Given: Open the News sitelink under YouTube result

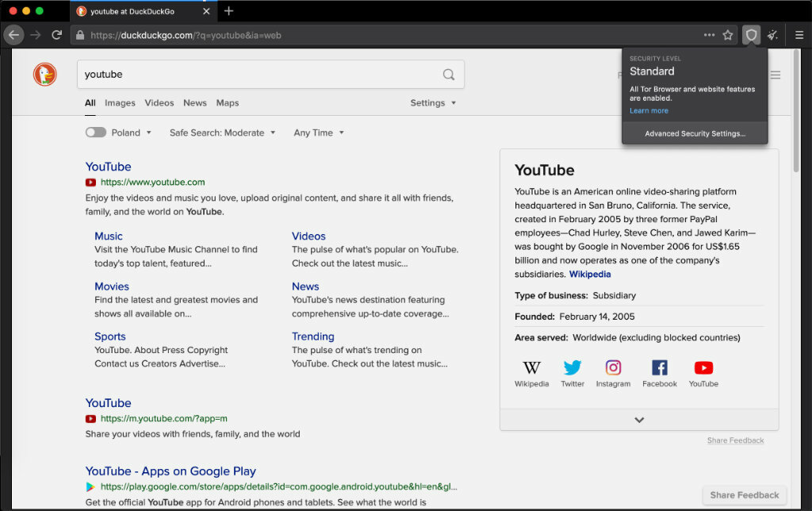Looking at the screenshot, I should (305, 286).
